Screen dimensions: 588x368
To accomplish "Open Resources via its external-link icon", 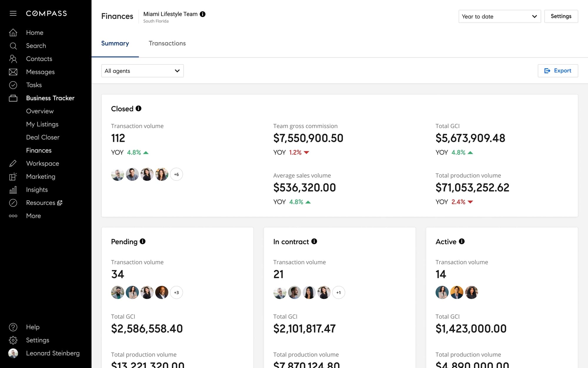I will 60,203.
